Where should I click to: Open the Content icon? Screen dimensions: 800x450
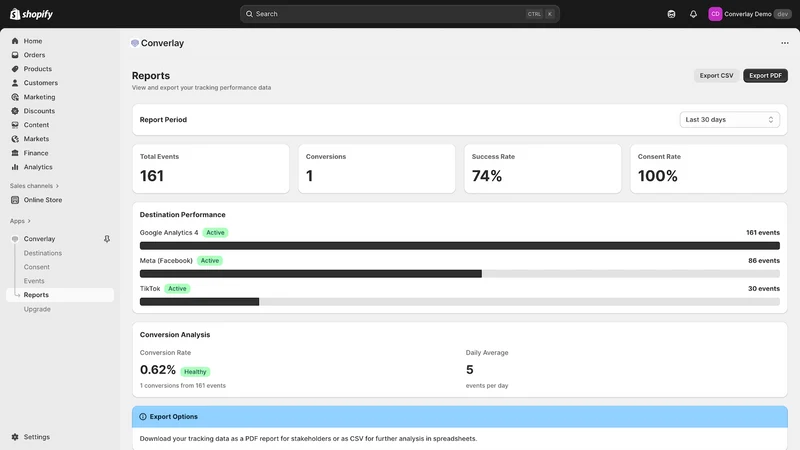click(x=15, y=124)
